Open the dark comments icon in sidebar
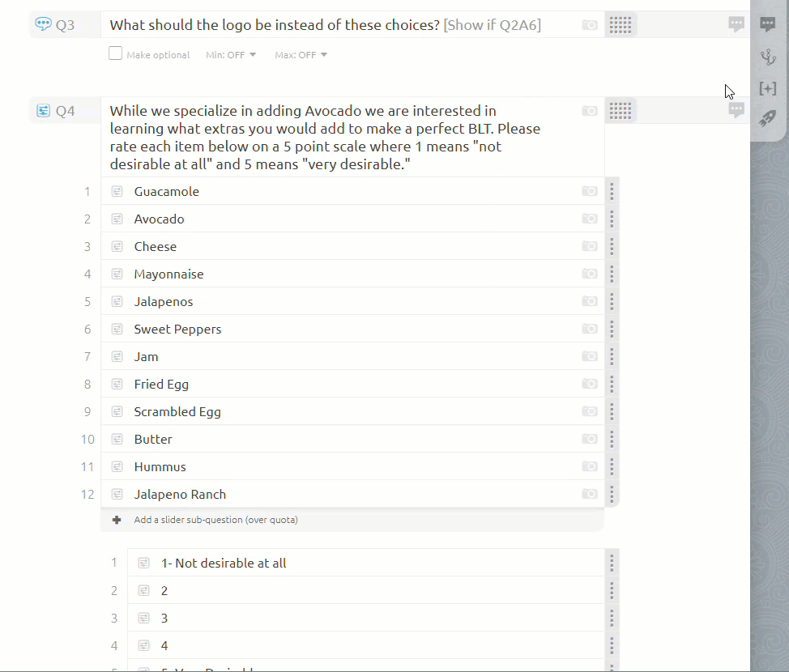Image resolution: width=789 pixels, height=672 pixels. (x=767, y=24)
